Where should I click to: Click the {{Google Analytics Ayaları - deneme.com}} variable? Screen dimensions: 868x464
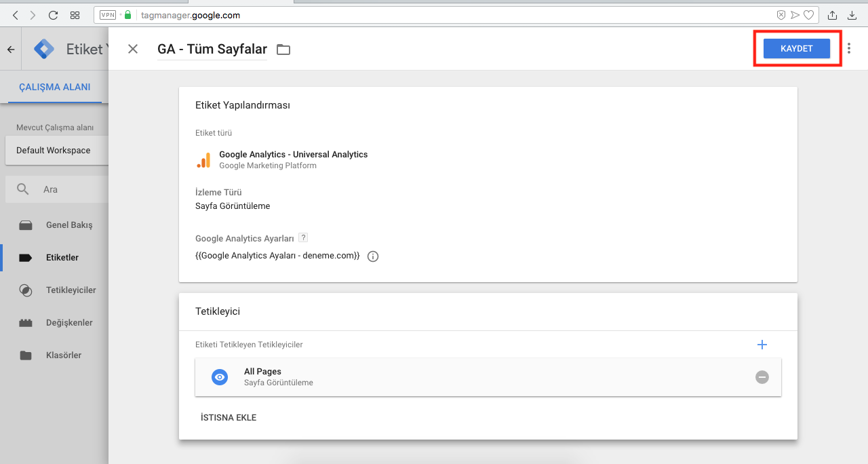(277, 256)
